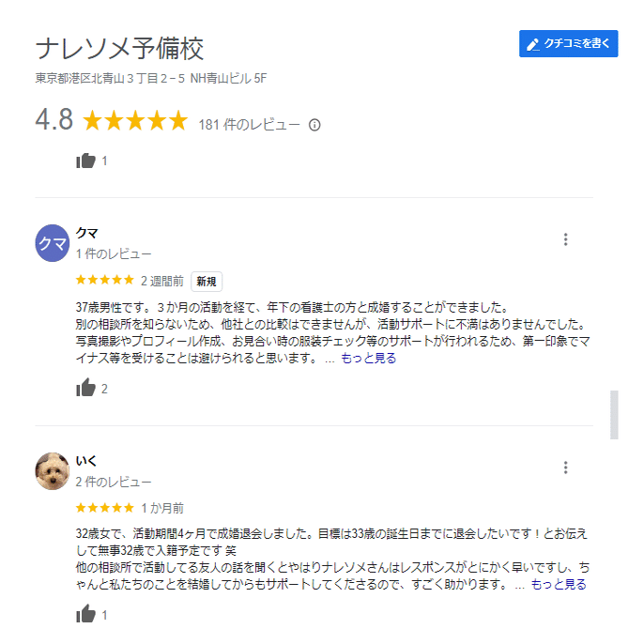Expand いく's review with もっと見る
This screenshot has height=644, width=644.
559,585
